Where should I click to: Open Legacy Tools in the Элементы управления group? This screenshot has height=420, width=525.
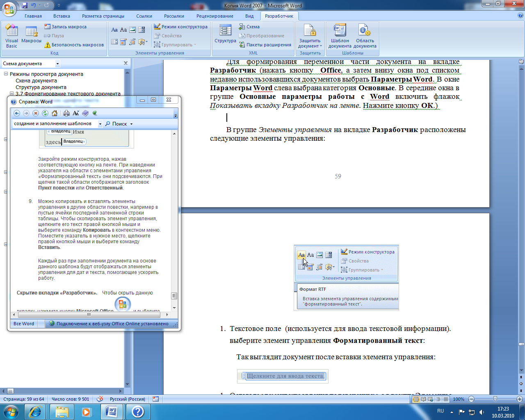pos(143,41)
